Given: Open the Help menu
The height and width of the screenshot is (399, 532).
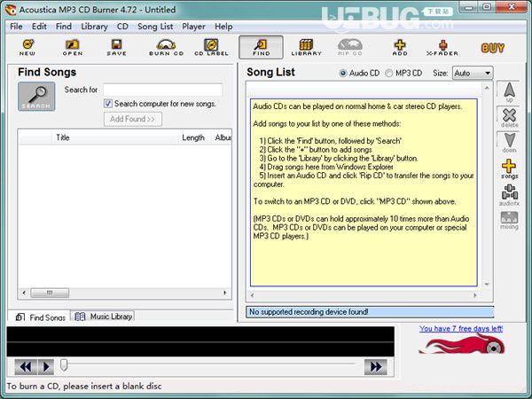Looking at the screenshot, I should coord(223,27).
